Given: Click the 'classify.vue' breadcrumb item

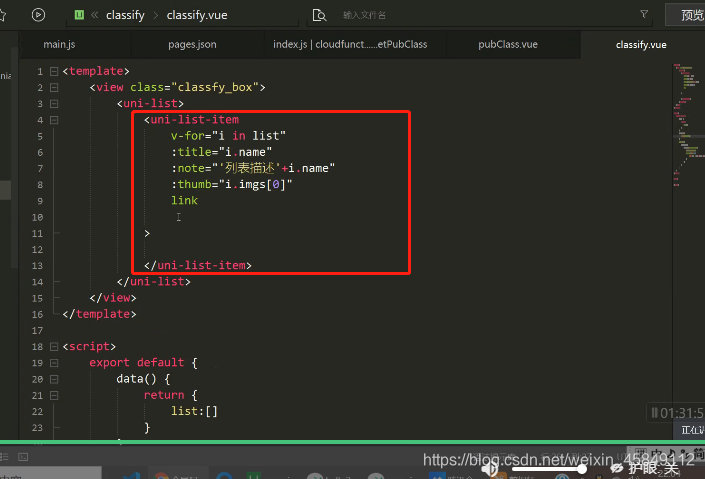Looking at the screenshot, I should tap(197, 15).
